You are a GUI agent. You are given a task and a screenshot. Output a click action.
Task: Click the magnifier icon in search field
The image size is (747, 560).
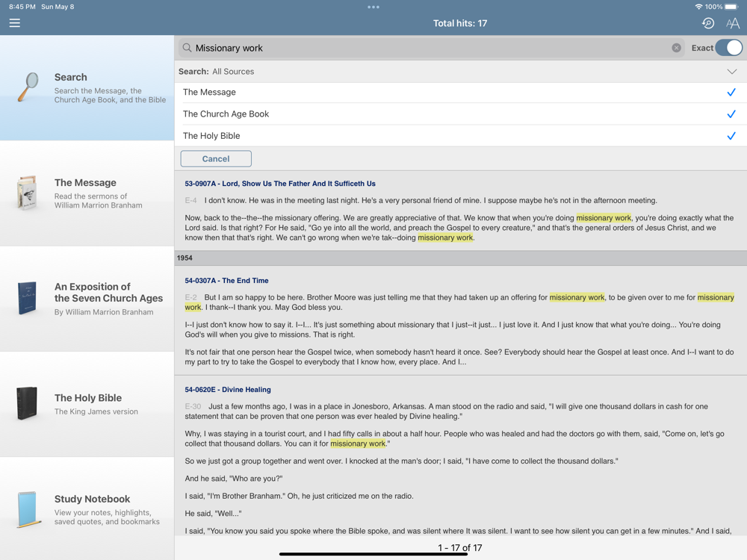pyautogui.click(x=187, y=48)
